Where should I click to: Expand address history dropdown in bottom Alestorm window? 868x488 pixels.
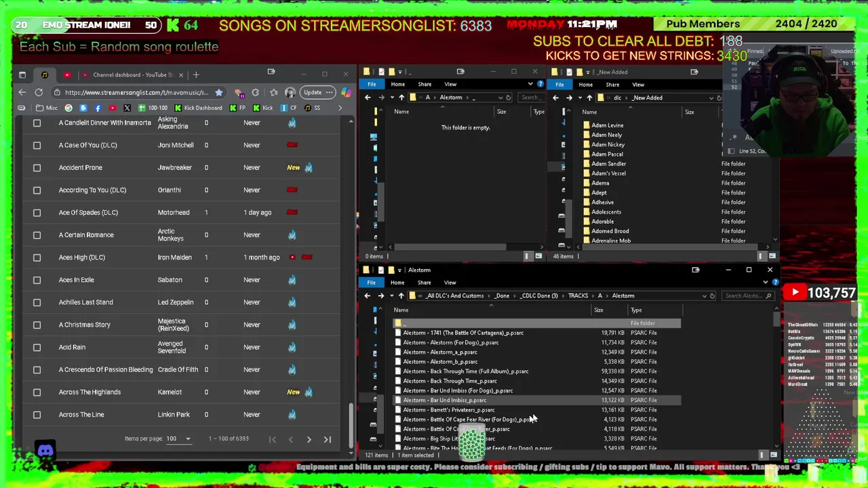coord(704,296)
